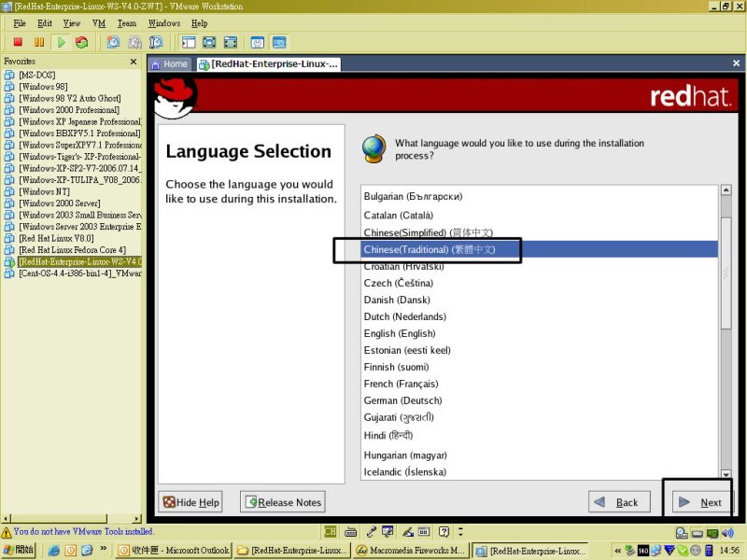
Task: Open the Edit menu
Action: pyautogui.click(x=45, y=23)
